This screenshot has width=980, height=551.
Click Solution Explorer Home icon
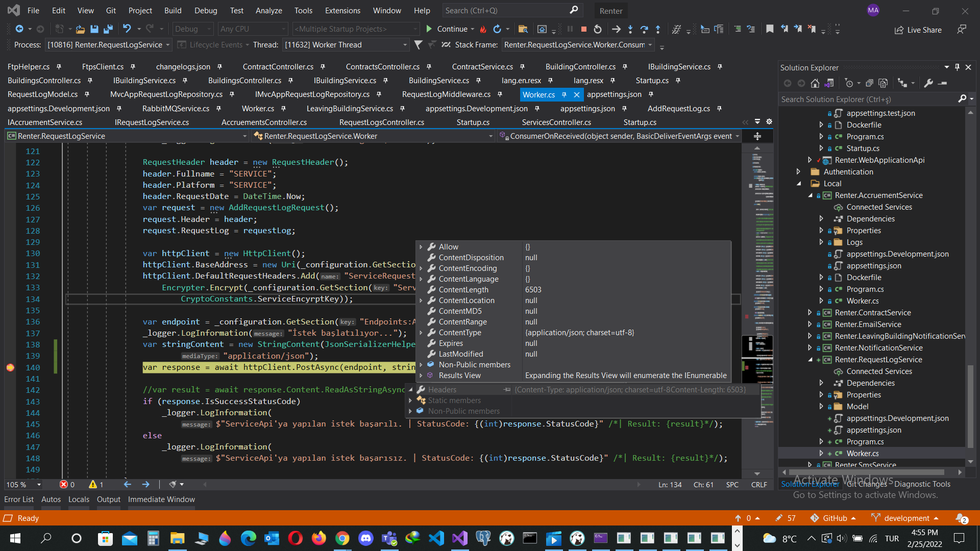coord(815,83)
